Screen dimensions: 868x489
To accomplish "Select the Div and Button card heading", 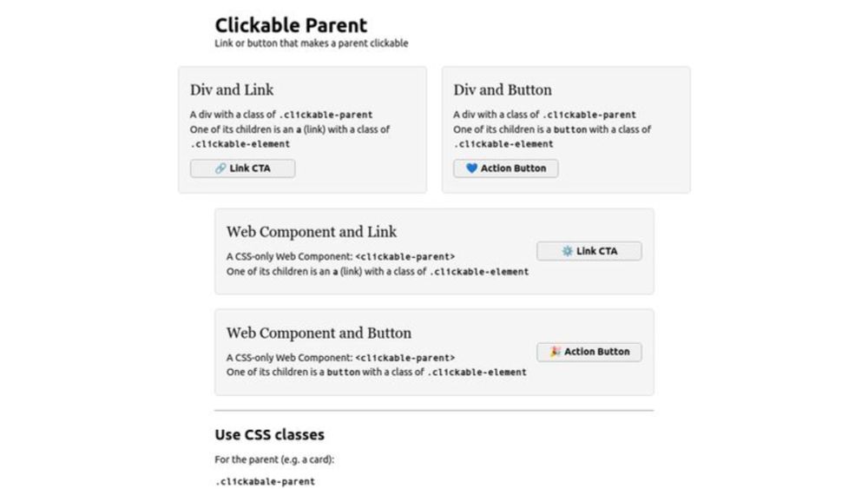I will click(503, 89).
